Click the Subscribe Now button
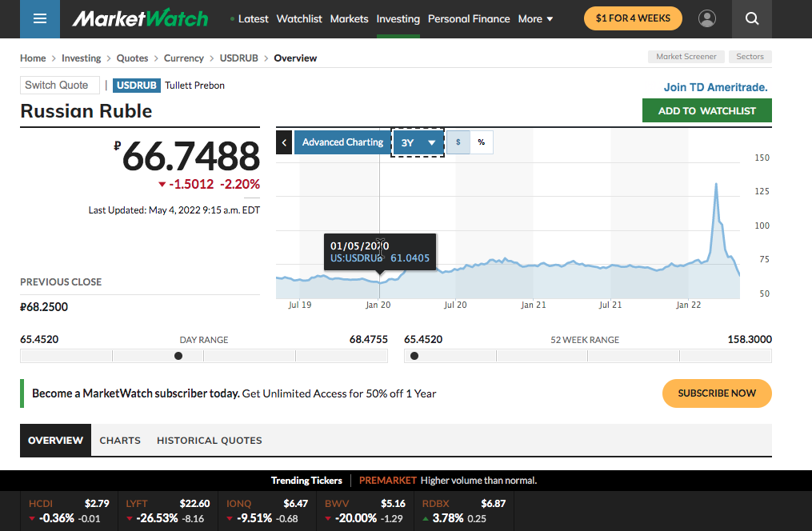The height and width of the screenshot is (531, 812). click(x=717, y=393)
